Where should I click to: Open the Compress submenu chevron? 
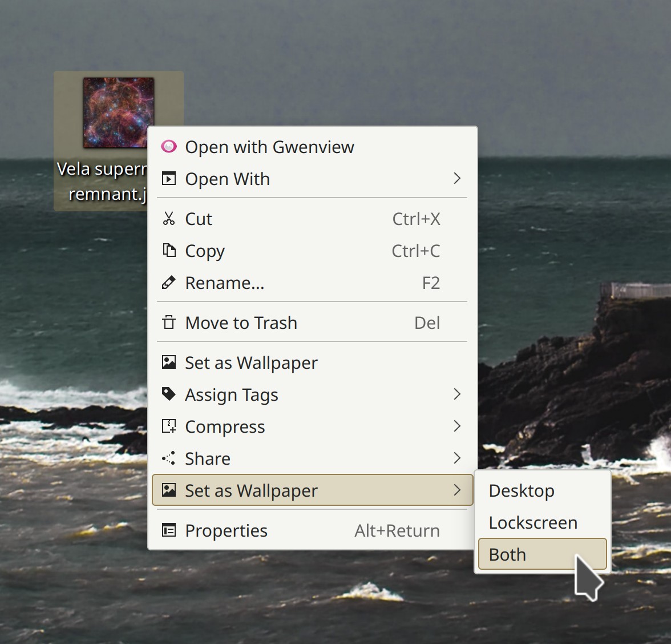click(x=456, y=426)
